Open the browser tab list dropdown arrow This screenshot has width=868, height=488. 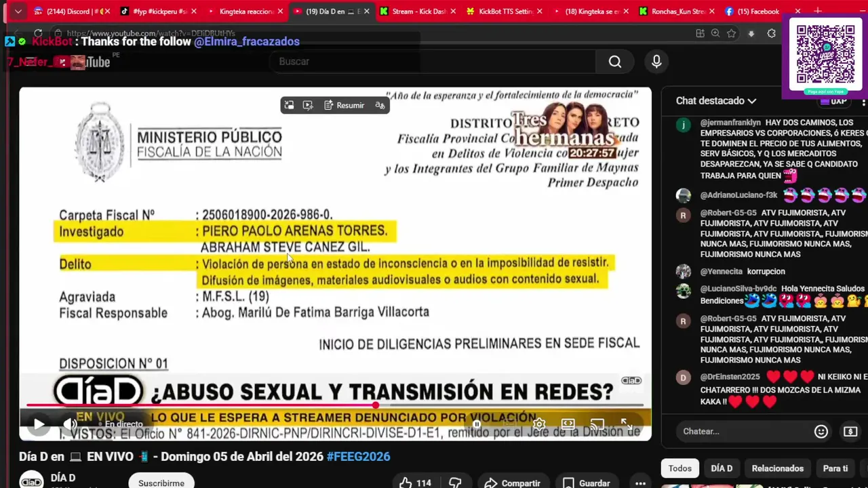point(18,12)
